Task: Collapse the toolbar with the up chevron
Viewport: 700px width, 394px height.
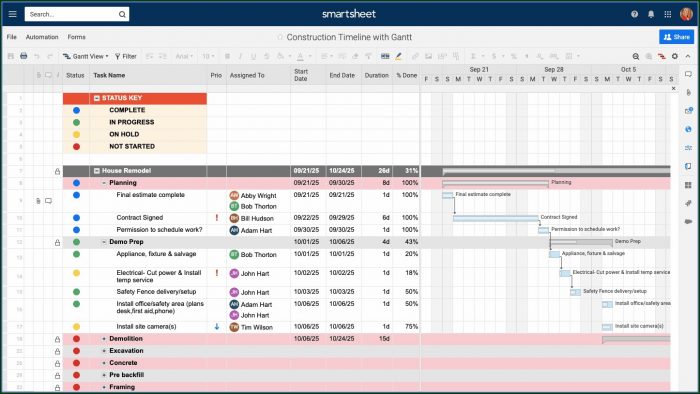Action: [x=688, y=56]
